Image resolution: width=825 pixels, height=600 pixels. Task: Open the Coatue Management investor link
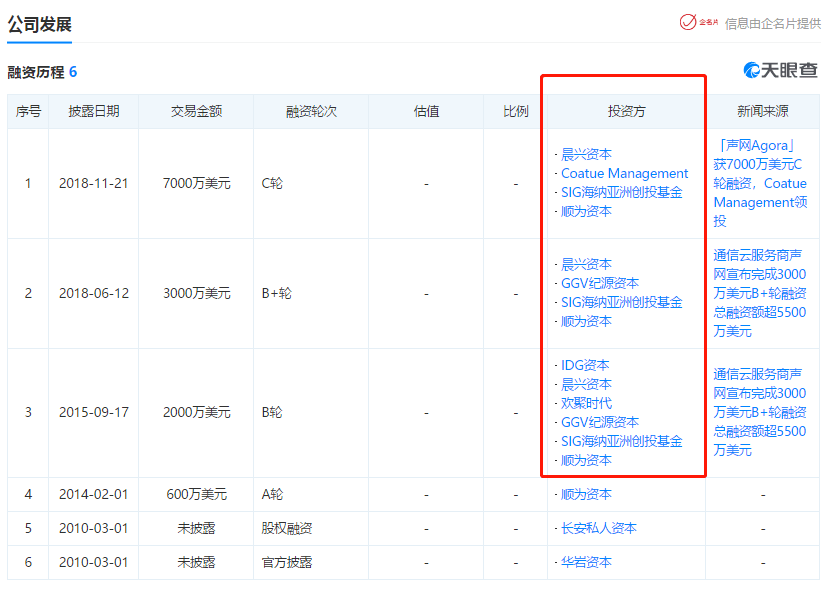click(624, 173)
